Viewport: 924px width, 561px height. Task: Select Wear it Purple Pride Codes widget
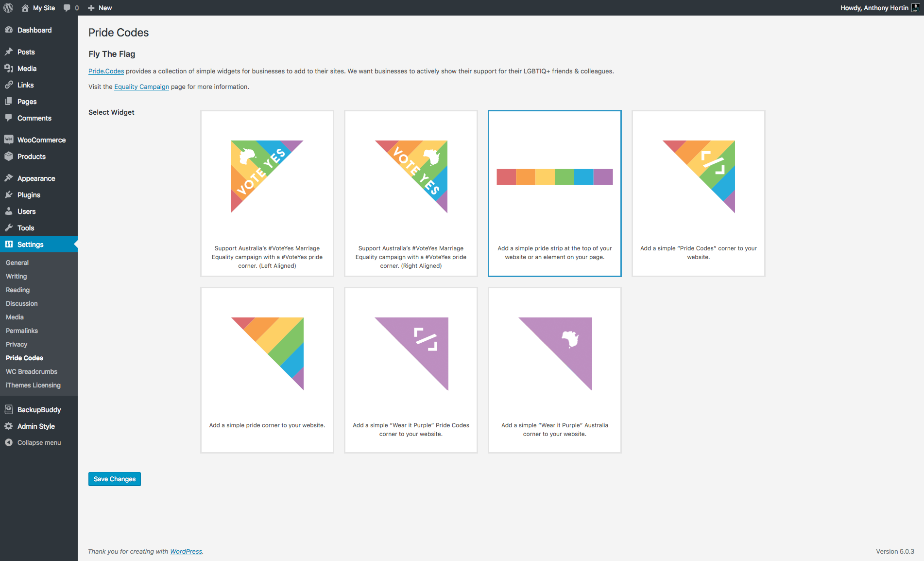tap(411, 370)
